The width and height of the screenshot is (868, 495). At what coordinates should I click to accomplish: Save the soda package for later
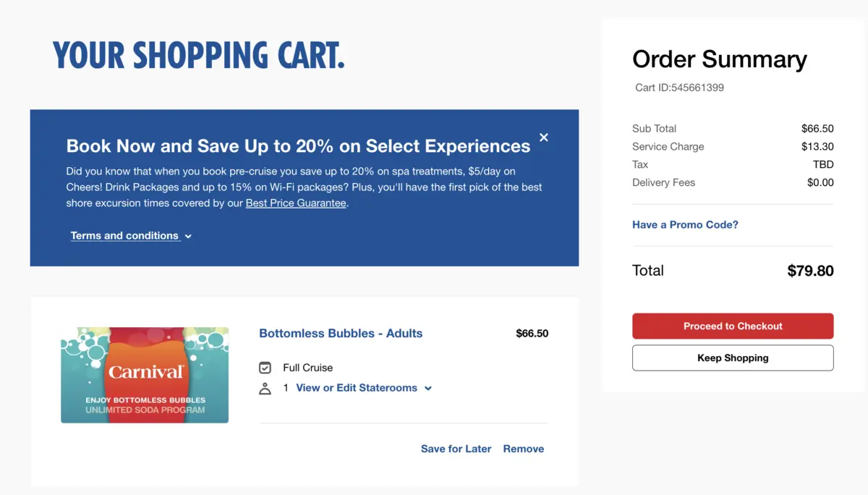pyautogui.click(x=456, y=449)
